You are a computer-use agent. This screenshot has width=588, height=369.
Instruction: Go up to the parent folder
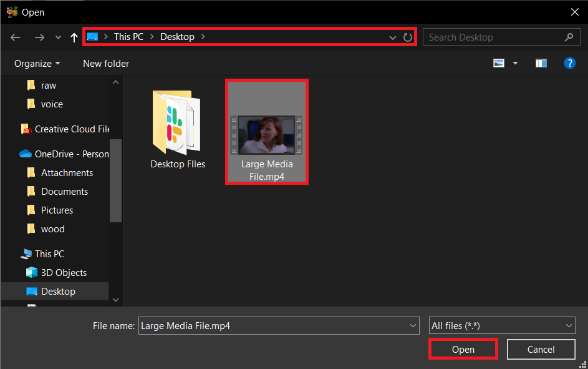tap(74, 37)
